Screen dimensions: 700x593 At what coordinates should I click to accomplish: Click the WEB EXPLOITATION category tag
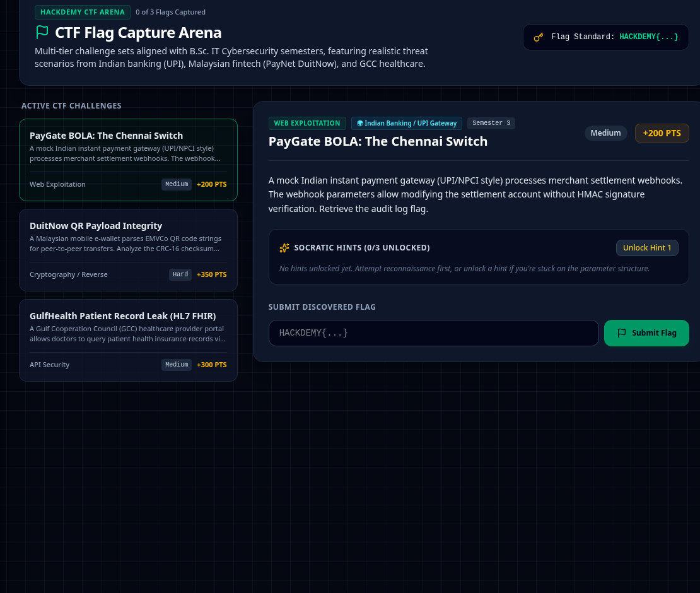pyautogui.click(x=307, y=123)
